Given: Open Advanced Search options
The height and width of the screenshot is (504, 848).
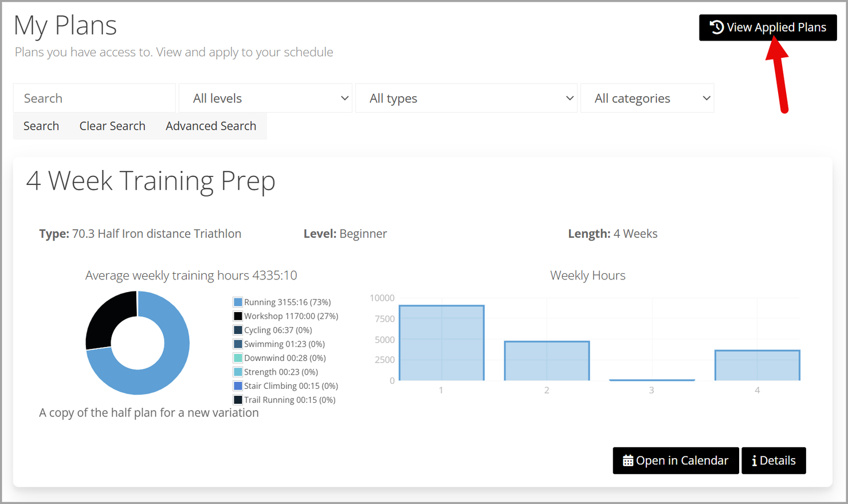Looking at the screenshot, I should 211,126.
